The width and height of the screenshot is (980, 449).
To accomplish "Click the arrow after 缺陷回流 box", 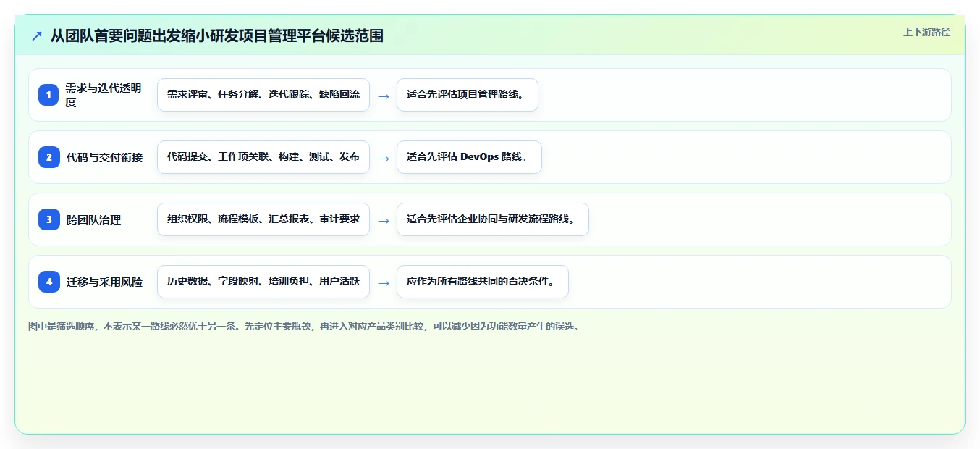I will coord(384,96).
